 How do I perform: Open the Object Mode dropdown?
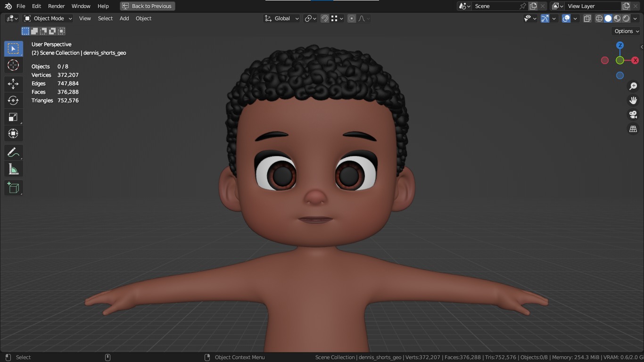click(x=48, y=18)
